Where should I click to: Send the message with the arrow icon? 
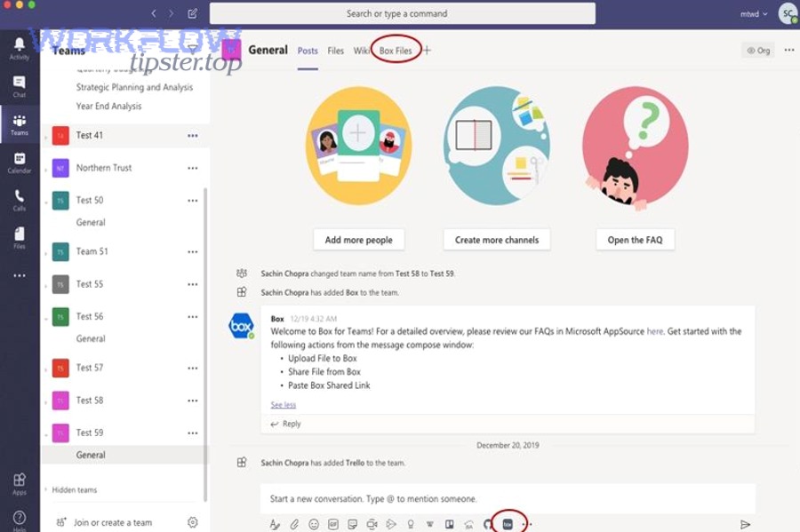[x=746, y=524]
